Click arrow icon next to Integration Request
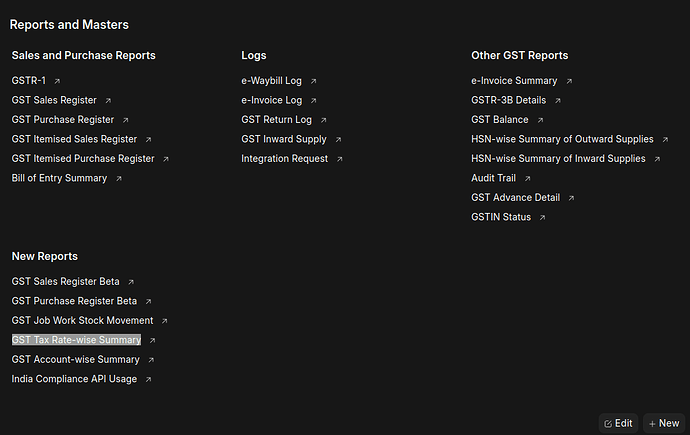The width and height of the screenshot is (690, 435). click(340, 159)
